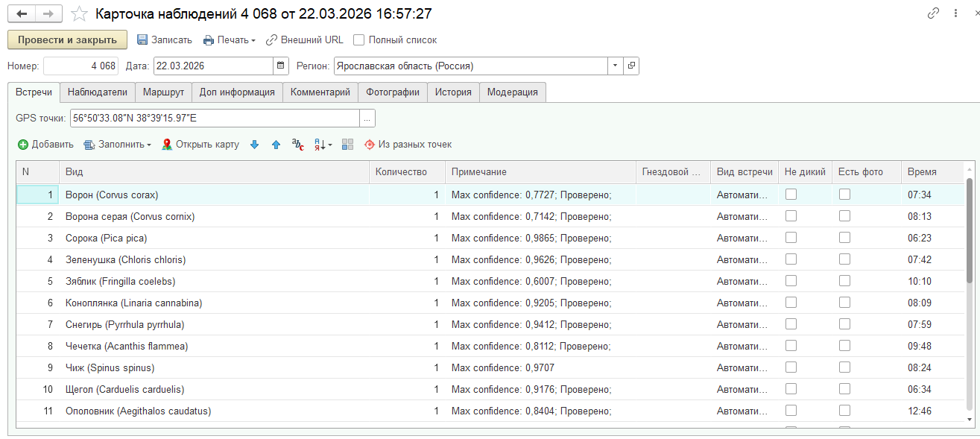
Task: Expand the 'Заполнить' dropdown menu
Action: (x=118, y=145)
